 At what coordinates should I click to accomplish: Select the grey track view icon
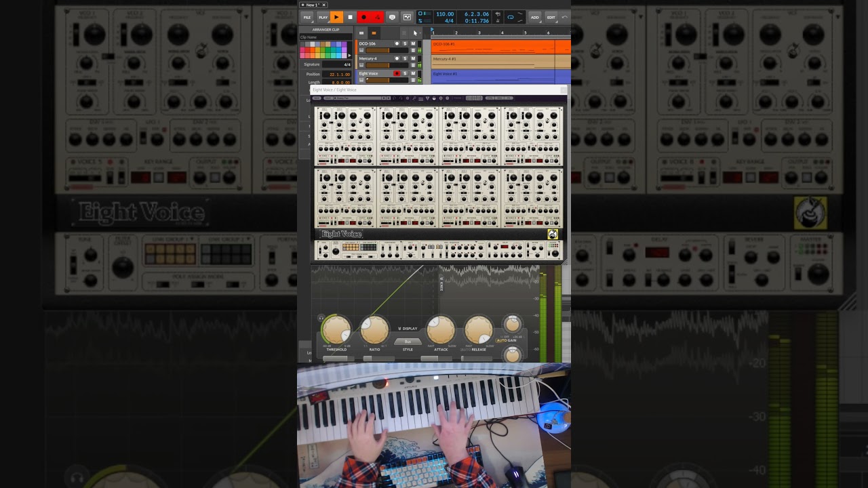pos(361,33)
